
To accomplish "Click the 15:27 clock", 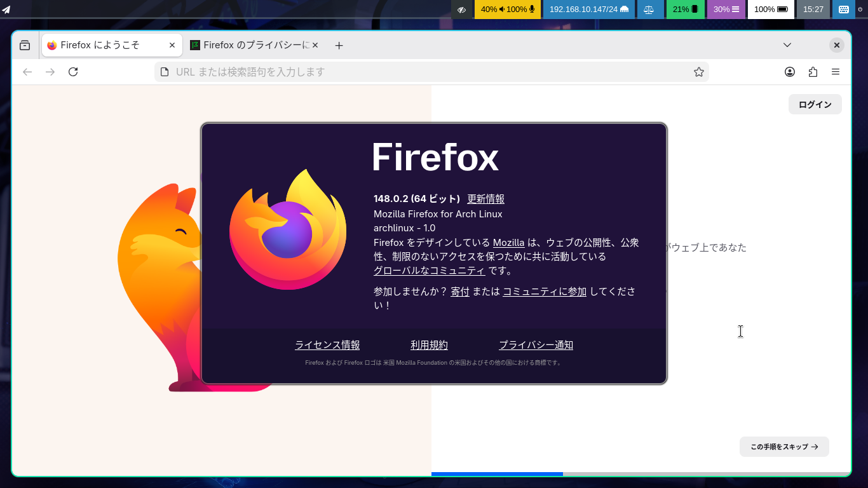I will click(813, 10).
